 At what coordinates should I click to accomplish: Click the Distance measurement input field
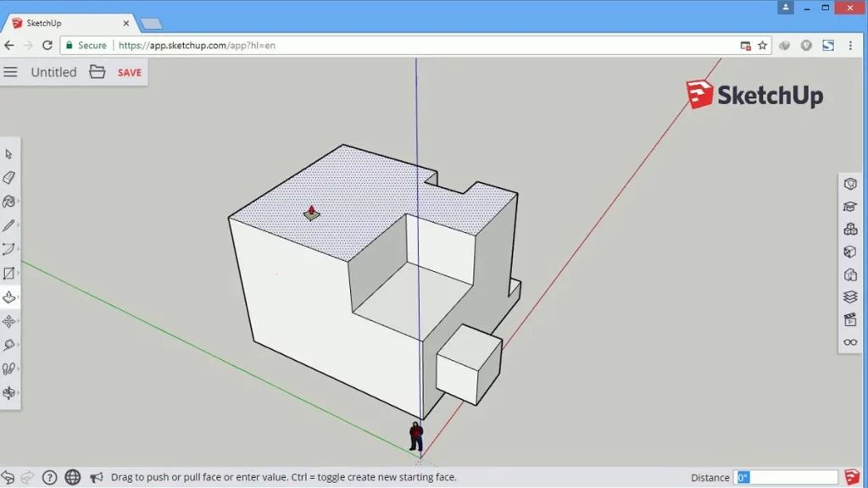pyautogui.click(x=786, y=478)
